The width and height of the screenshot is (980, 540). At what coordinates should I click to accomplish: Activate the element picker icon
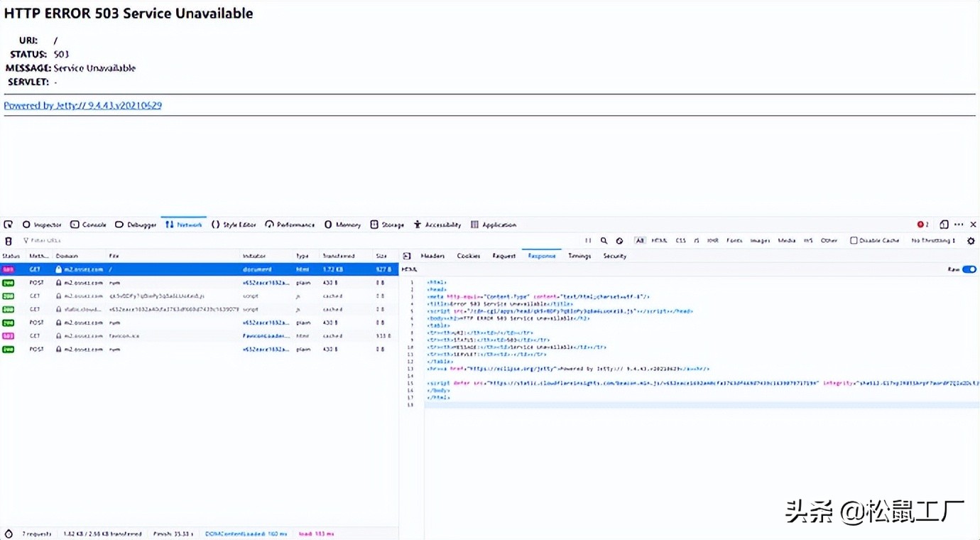(x=9, y=225)
